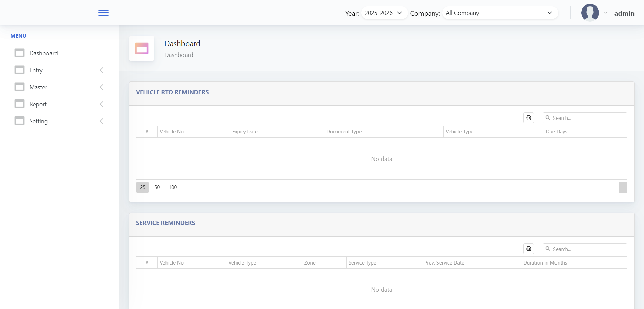644x309 pixels.
Task: Go to page 1 of RTO reminders
Action: 622,187
